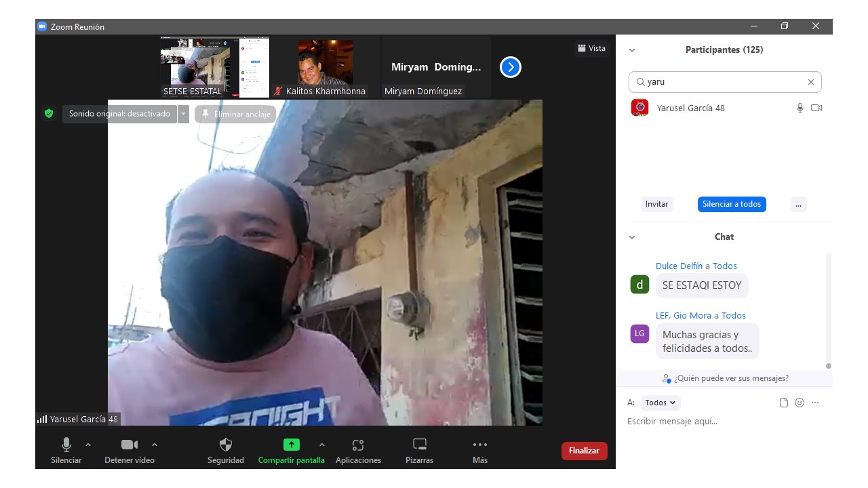Click LEF. Gio Mora sender name

click(684, 315)
